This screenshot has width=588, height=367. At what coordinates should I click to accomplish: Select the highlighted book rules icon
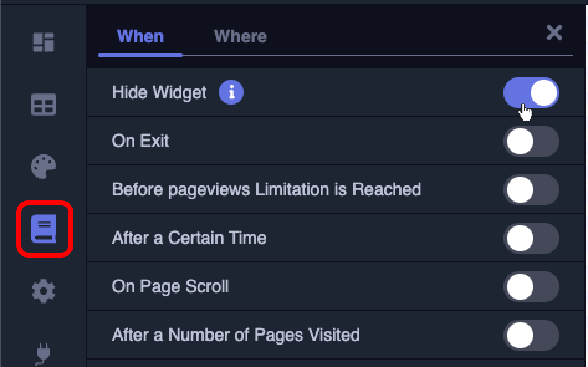click(x=44, y=229)
